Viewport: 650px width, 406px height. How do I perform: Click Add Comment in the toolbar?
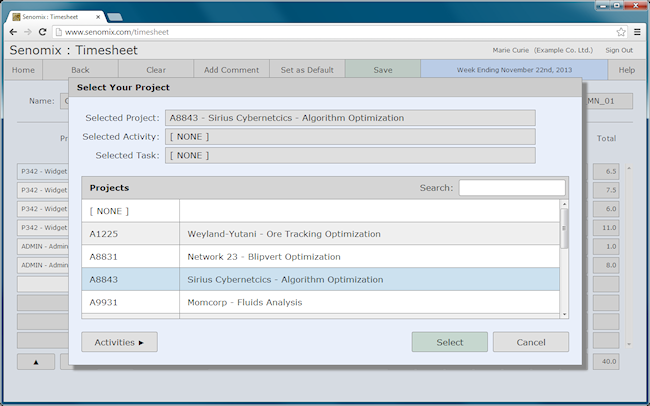click(x=231, y=69)
